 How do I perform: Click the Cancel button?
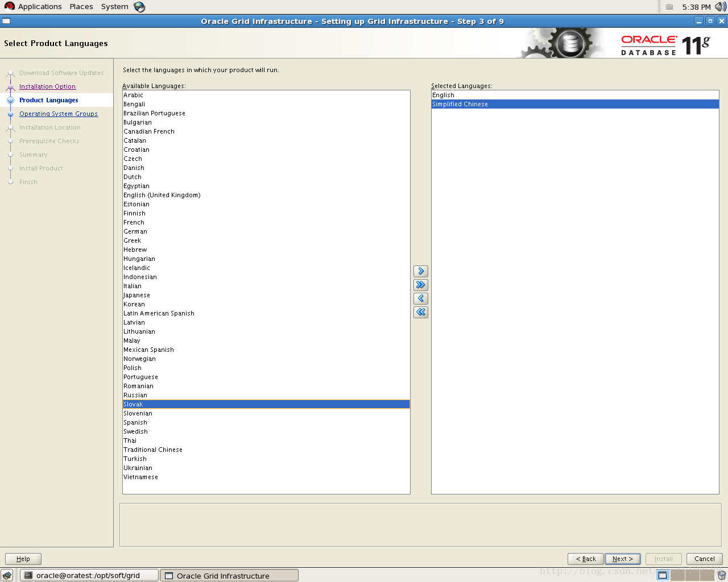[x=705, y=559]
